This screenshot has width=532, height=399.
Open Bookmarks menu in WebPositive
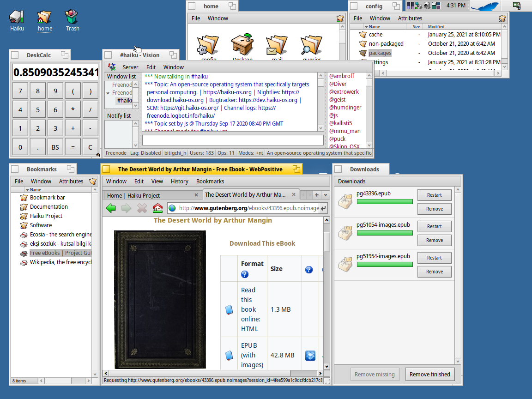210,181
